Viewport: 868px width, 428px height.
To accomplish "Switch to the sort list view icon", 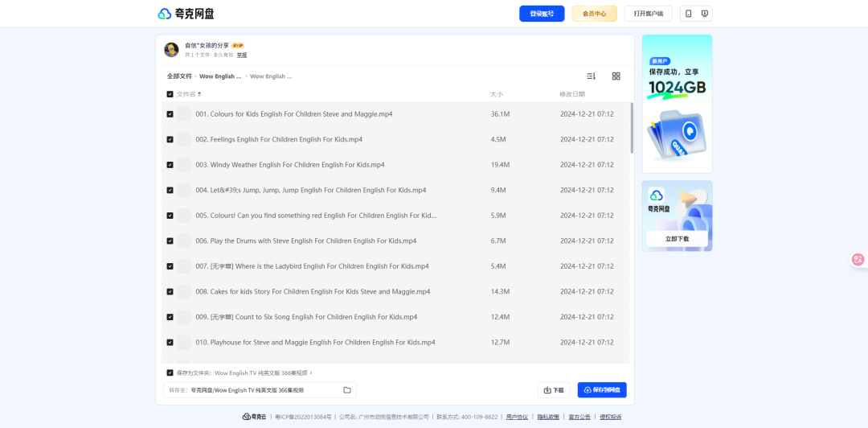I will click(x=591, y=76).
